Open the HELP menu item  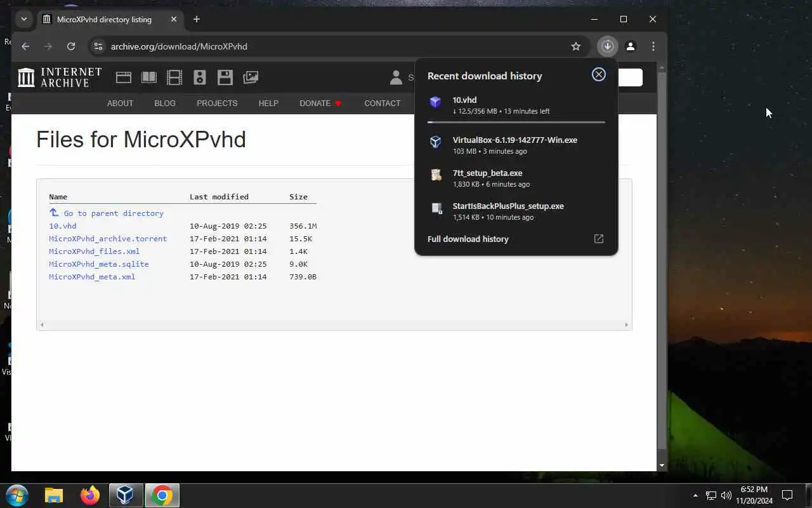[268, 103]
